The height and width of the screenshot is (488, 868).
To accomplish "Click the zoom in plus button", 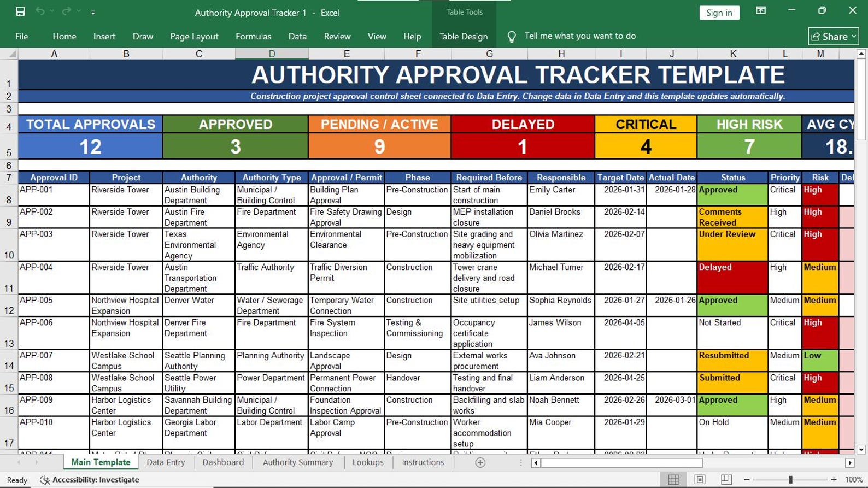I will coord(834,479).
